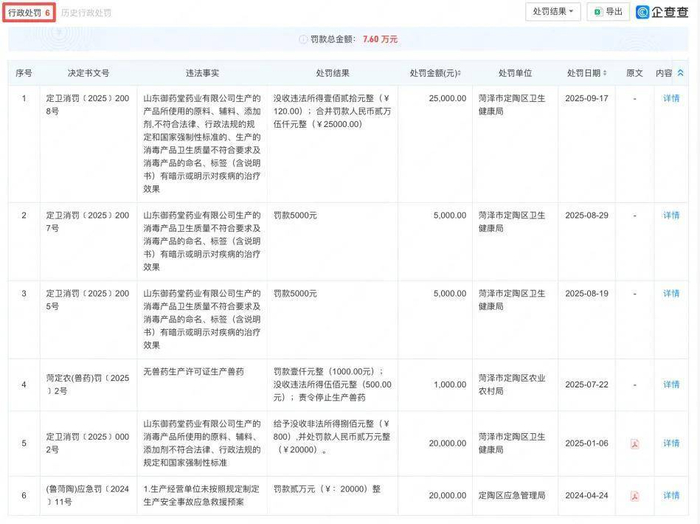Open 详情 for penalty dated 2025-09-17
The width and height of the screenshot is (700, 524).
(x=671, y=98)
